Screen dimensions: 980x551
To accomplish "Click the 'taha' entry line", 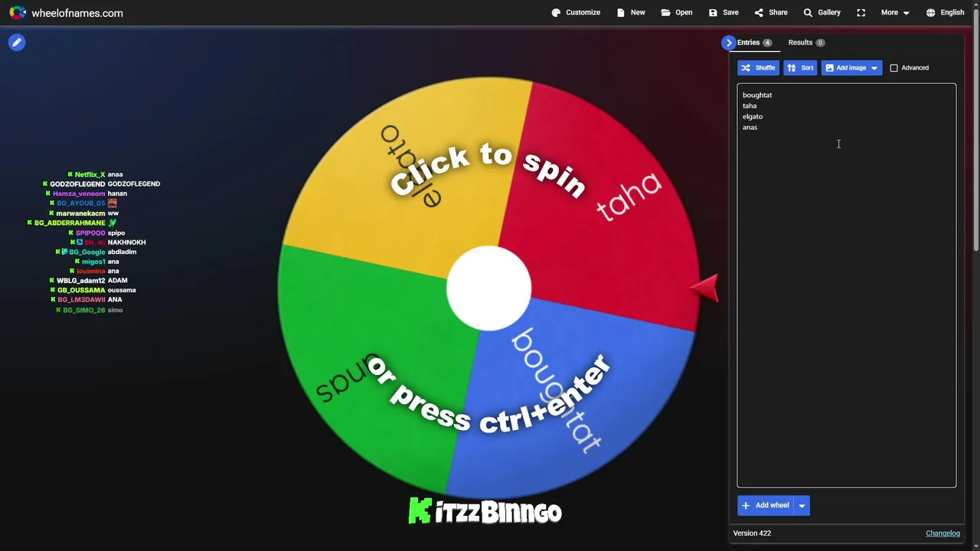I will point(750,106).
